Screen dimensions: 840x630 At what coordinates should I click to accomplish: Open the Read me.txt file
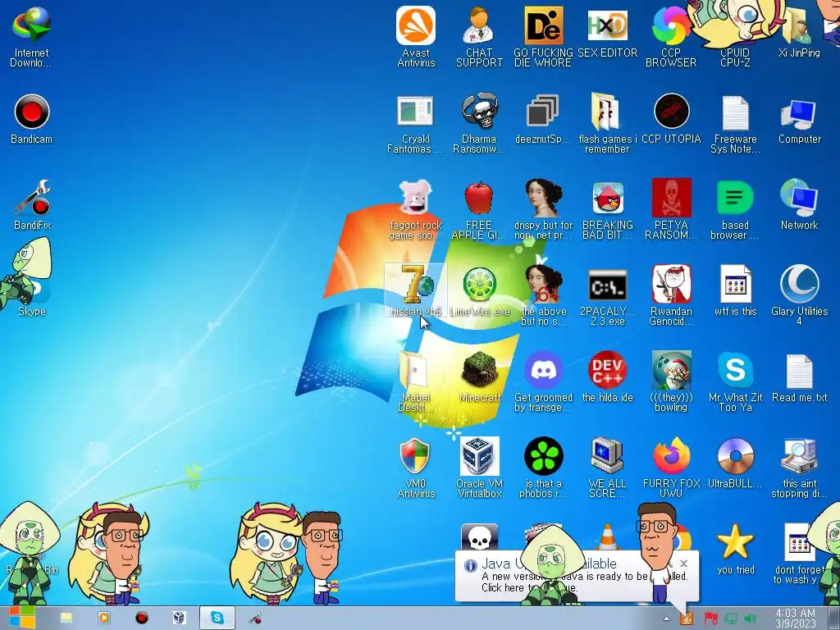pyautogui.click(x=799, y=378)
